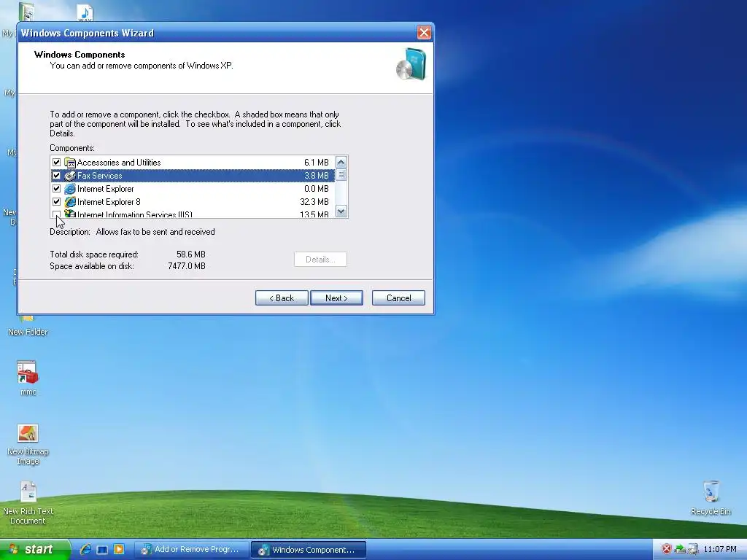Uncheck the Internet Explorer 8 checkbox
Viewport: 747px width, 560px height.
tap(56, 202)
